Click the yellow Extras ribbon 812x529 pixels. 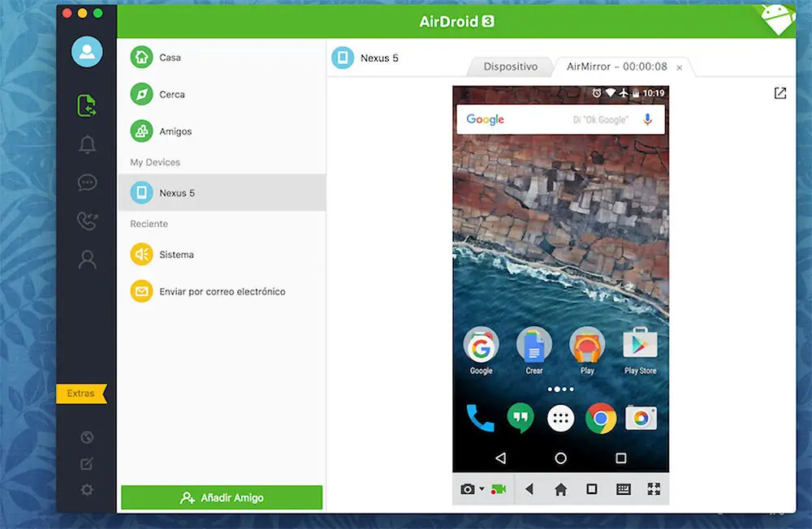click(x=81, y=394)
